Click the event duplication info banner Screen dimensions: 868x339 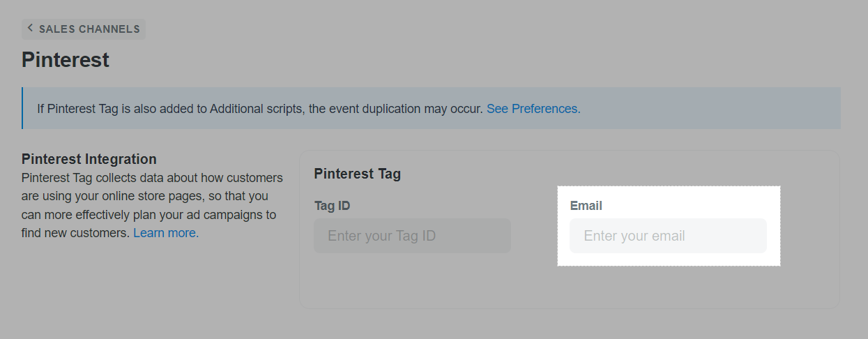pyautogui.click(x=431, y=108)
